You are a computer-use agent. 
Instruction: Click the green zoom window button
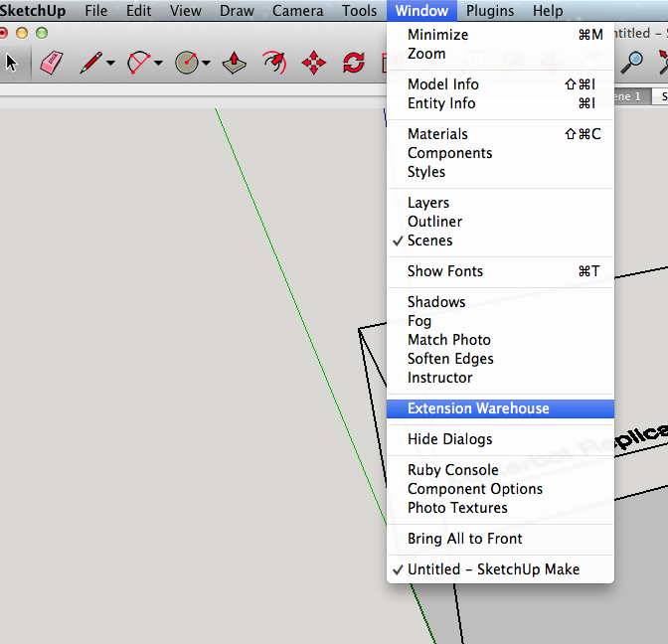[x=42, y=33]
